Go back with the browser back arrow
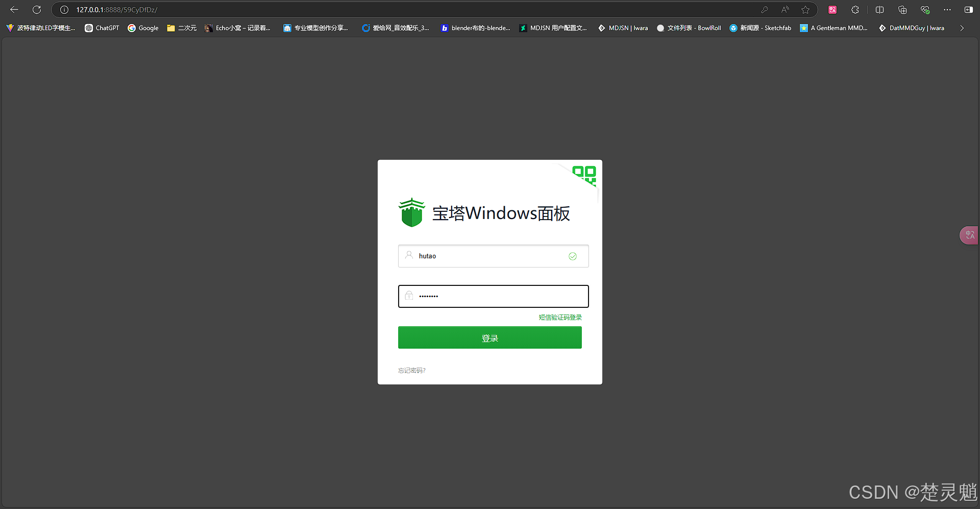This screenshot has height=509, width=980. point(14,10)
